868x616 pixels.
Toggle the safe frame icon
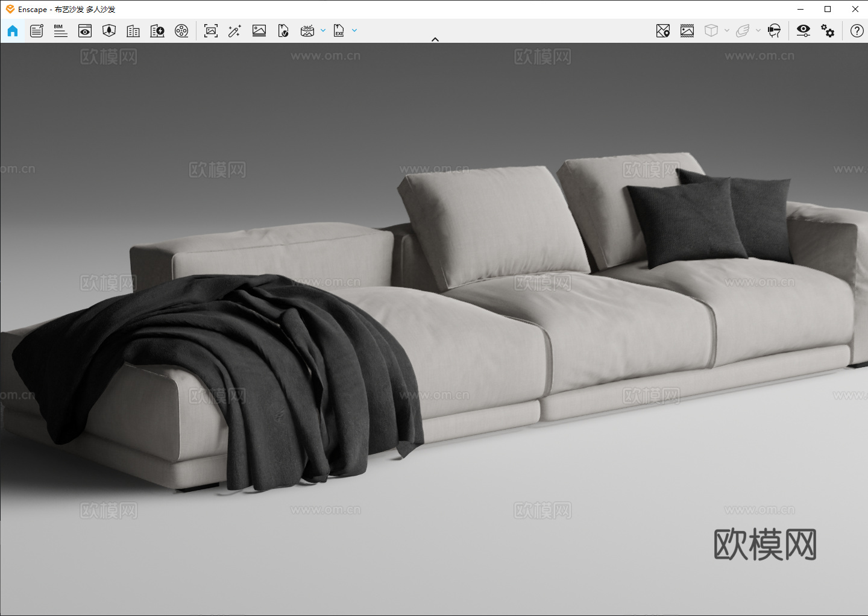(687, 31)
